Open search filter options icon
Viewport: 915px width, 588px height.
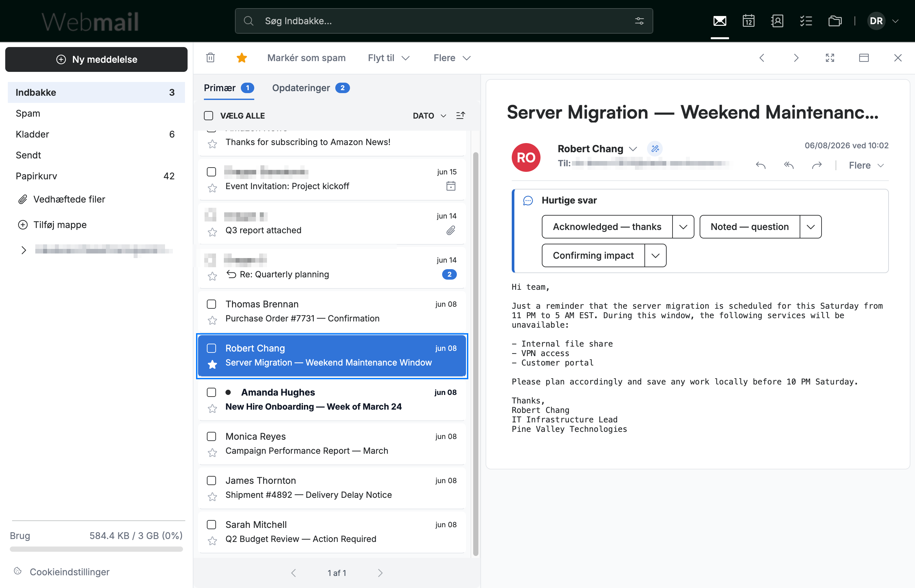click(639, 21)
